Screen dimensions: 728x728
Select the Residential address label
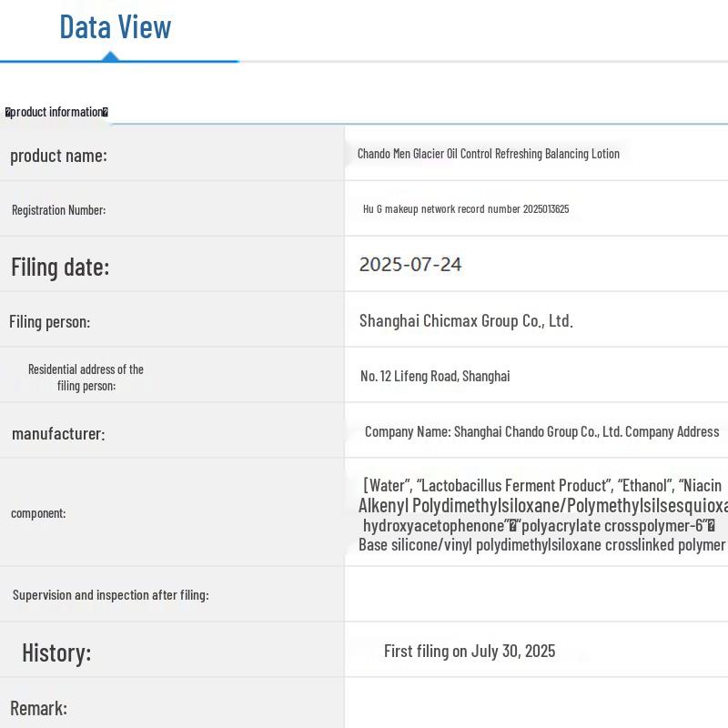(x=86, y=377)
